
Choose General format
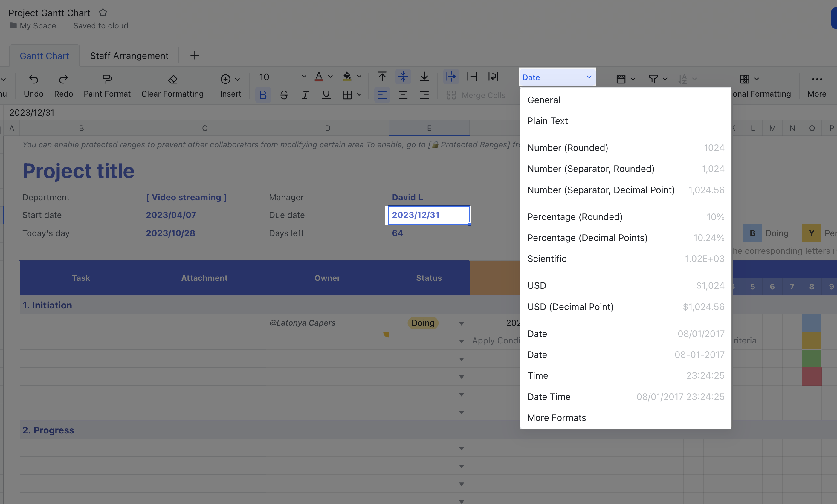625,100
